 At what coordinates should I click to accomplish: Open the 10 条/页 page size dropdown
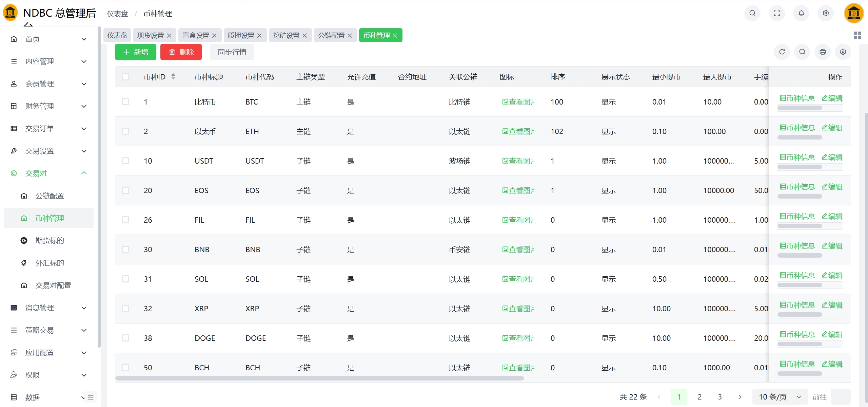click(x=780, y=397)
